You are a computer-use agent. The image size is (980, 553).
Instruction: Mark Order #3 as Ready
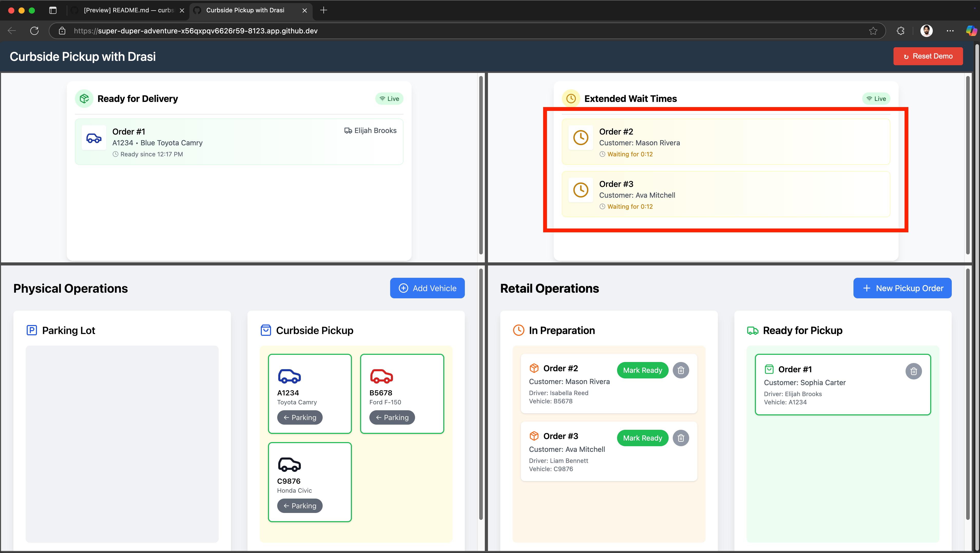pyautogui.click(x=642, y=438)
